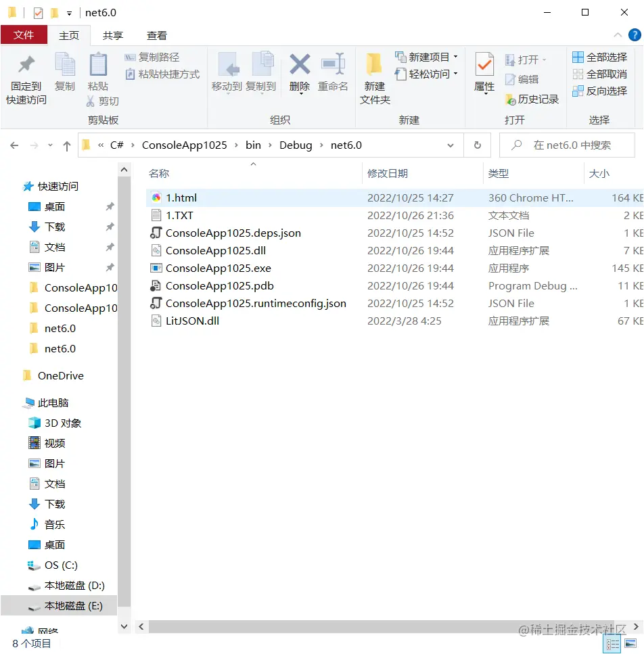
Task: Collapse the ribbon with the chevron
Action: [618, 35]
